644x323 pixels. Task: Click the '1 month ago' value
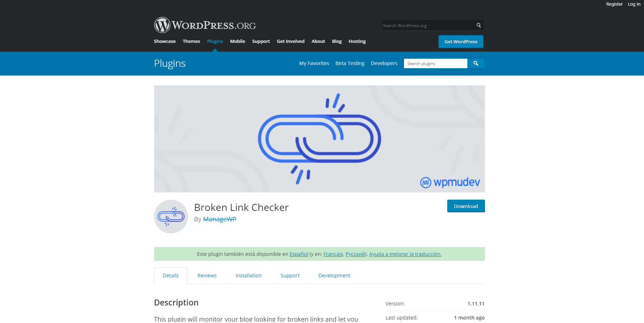pos(469,318)
